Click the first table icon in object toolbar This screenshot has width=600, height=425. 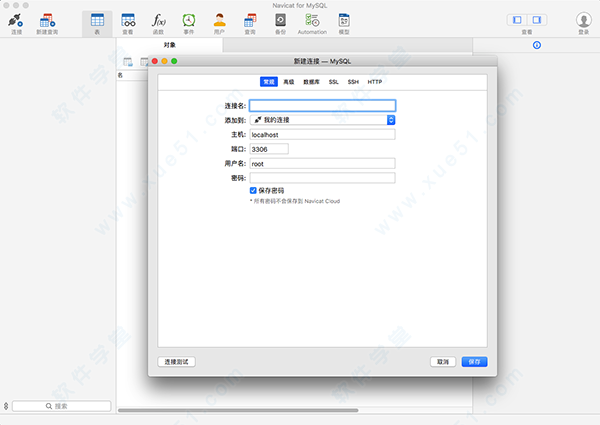[x=128, y=62]
